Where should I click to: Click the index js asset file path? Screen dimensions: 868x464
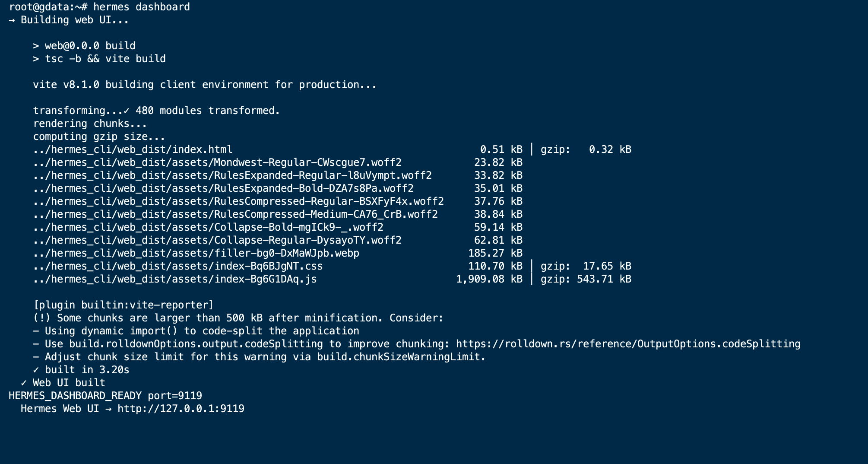(x=175, y=279)
